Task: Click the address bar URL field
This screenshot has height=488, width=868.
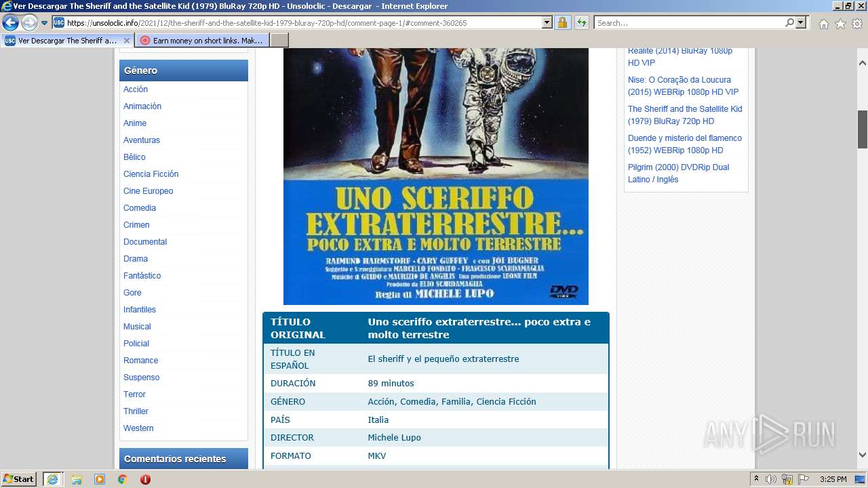Action: [x=297, y=23]
